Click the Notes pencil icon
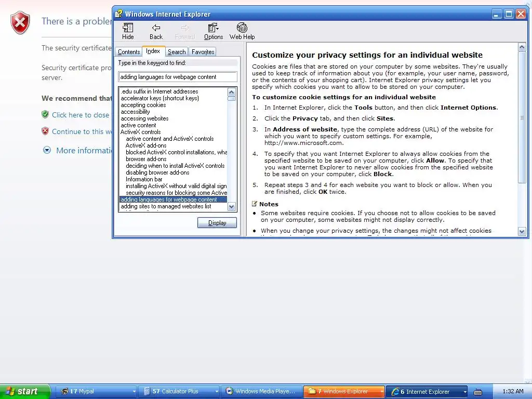532x399 pixels. click(x=255, y=204)
